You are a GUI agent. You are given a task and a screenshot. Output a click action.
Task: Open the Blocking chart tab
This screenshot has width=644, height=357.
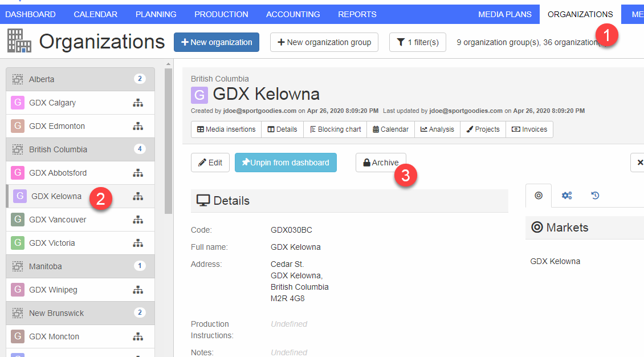pos(335,129)
